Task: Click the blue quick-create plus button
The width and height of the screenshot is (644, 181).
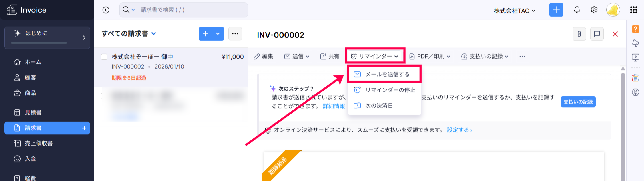Action: [x=556, y=10]
